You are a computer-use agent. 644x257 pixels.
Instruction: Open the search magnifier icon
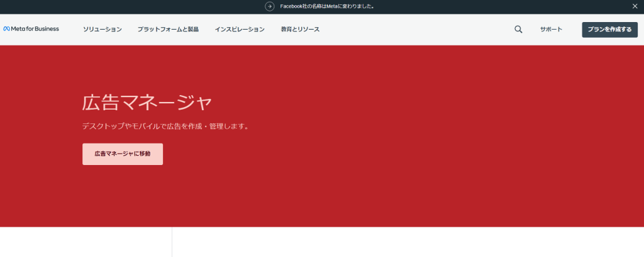click(x=518, y=29)
